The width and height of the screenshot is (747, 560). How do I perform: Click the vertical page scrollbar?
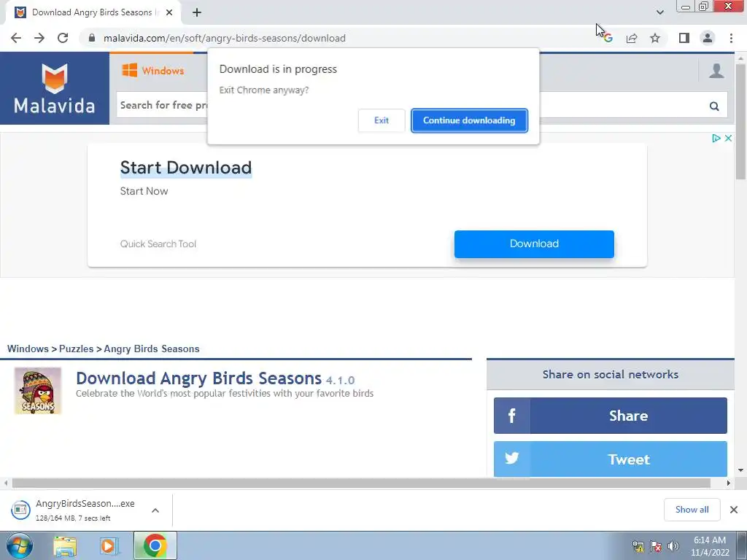point(741,122)
